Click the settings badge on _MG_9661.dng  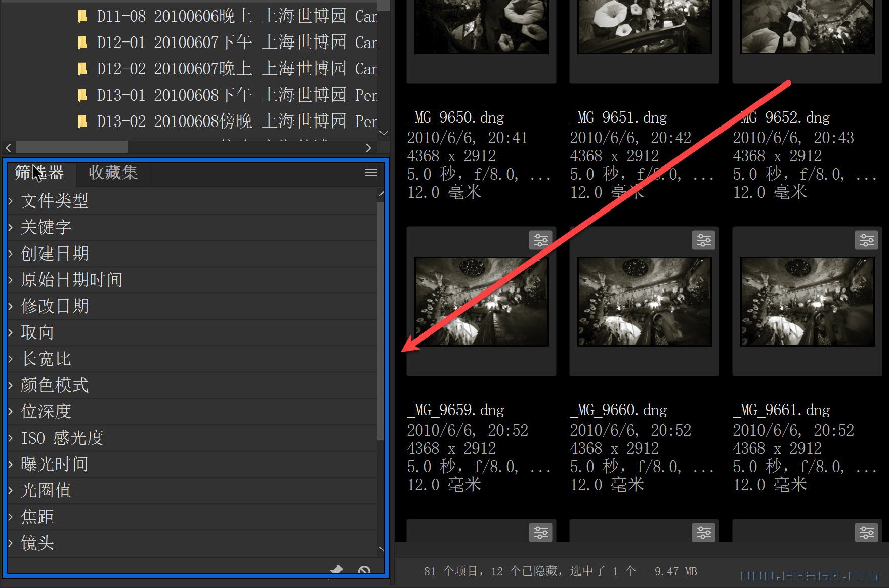(866, 240)
